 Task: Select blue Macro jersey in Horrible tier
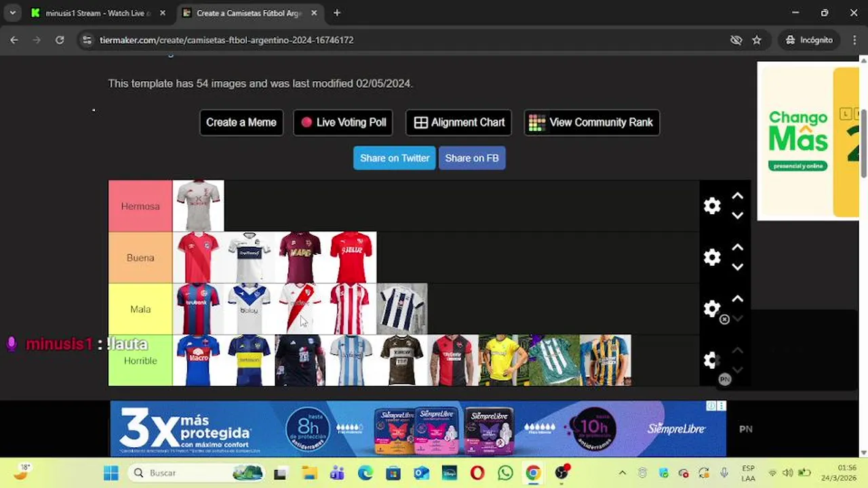coord(198,361)
